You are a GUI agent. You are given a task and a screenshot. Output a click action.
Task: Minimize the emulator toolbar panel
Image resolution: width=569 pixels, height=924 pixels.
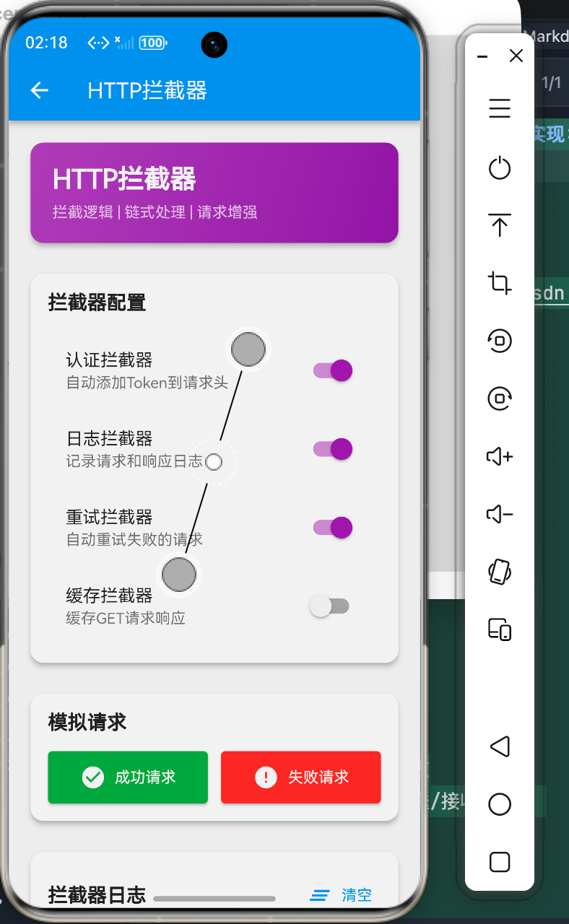point(483,56)
